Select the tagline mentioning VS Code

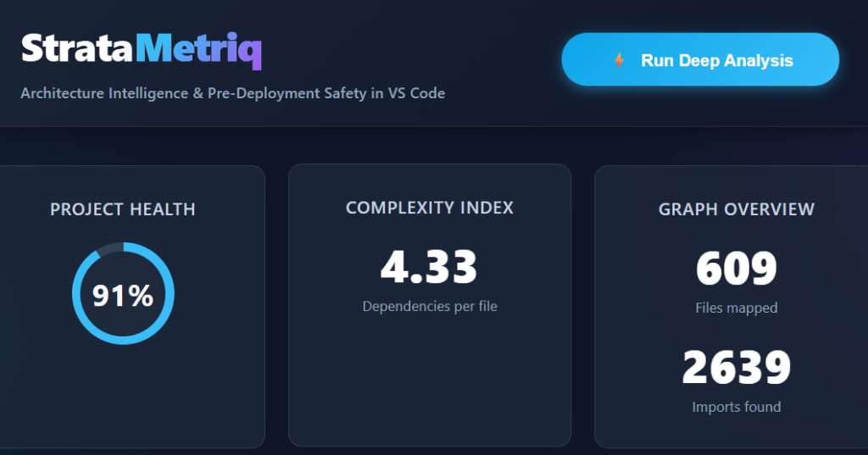232,93
